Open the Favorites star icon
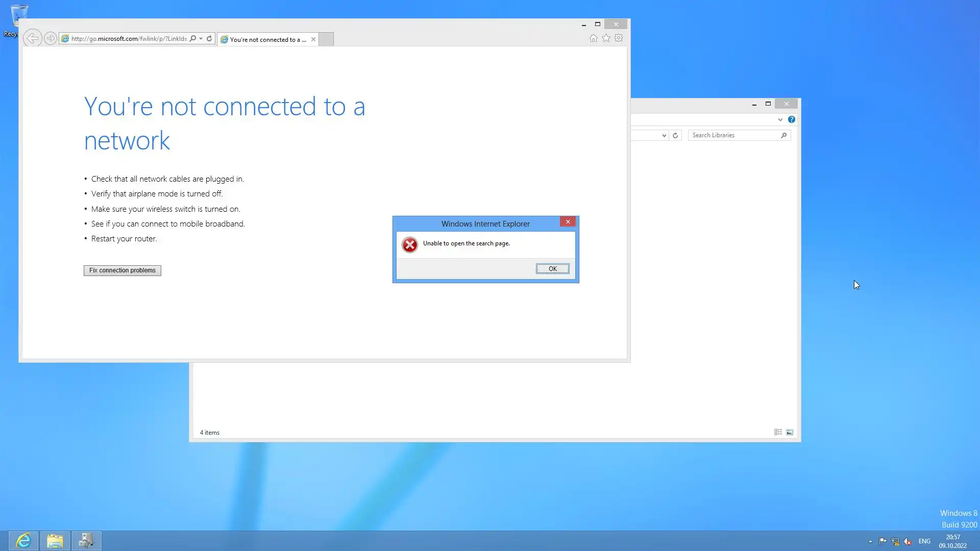The width and height of the screenshot is (980, 551). [606, 38]
